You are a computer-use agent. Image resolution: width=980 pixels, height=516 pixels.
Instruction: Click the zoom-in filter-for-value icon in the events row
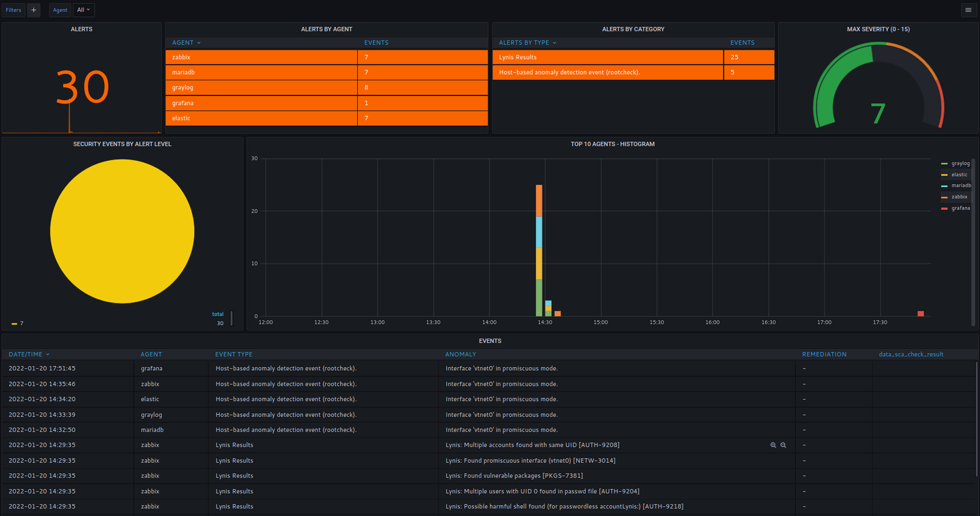pos(773,445)
